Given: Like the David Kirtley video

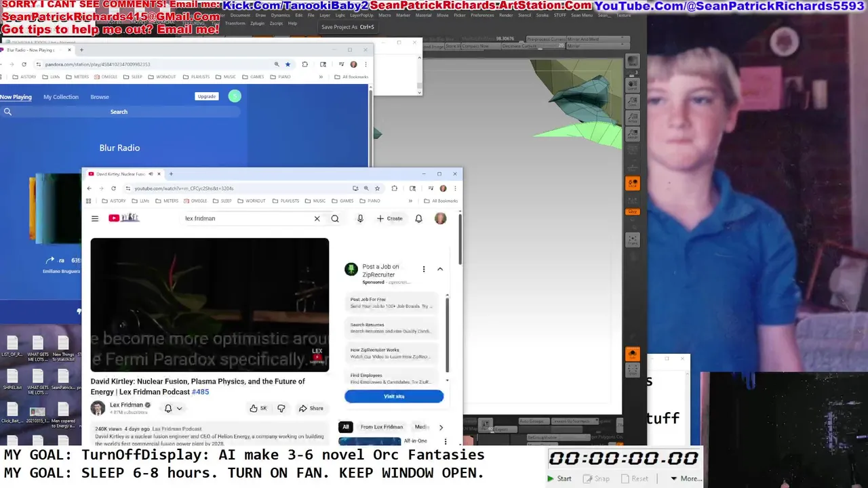Looking at the screenshot, I should pos(258,408).
